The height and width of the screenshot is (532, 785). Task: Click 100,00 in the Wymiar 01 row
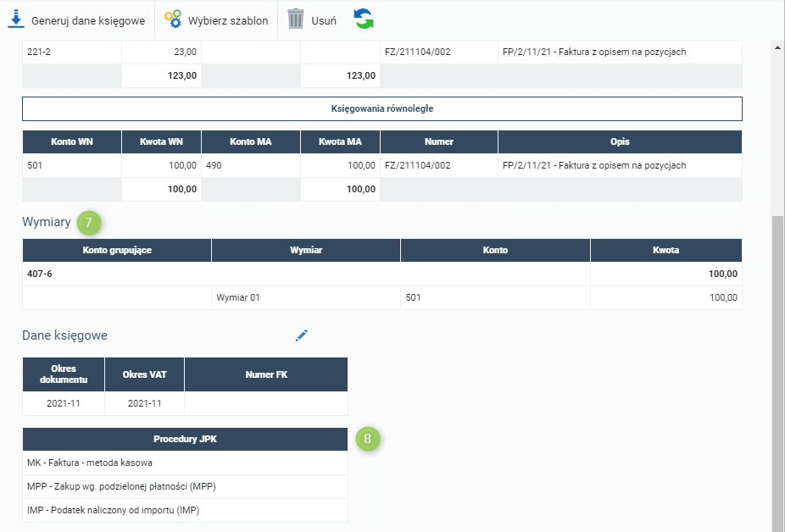pos(665,298)
